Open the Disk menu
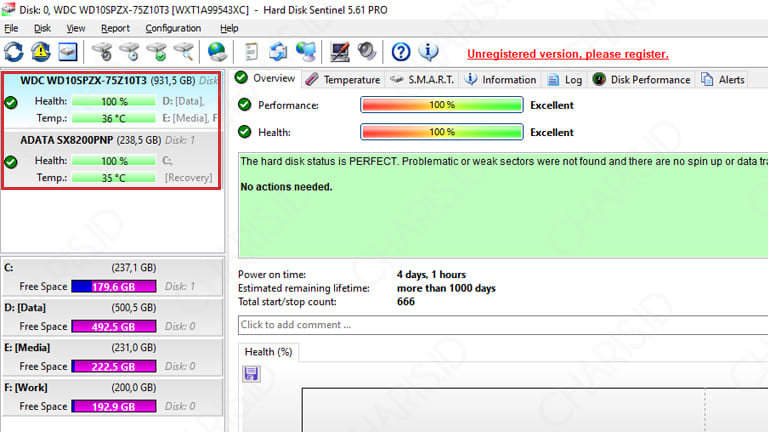Viewport: 768px width, 432px height. click(42, 28)
